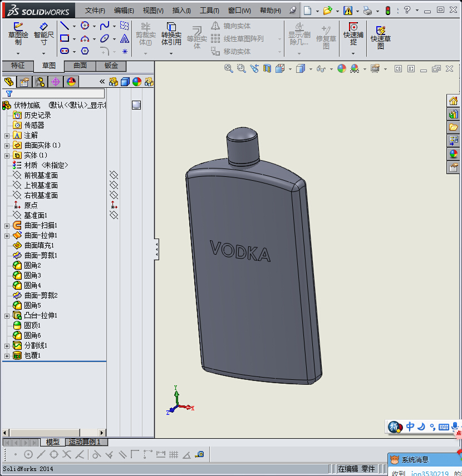The height and width of the screenshot is (476, 462).
Task: Switch to the 运动算例1 tab
Action: pyautogui.click(x=85, y=442)
